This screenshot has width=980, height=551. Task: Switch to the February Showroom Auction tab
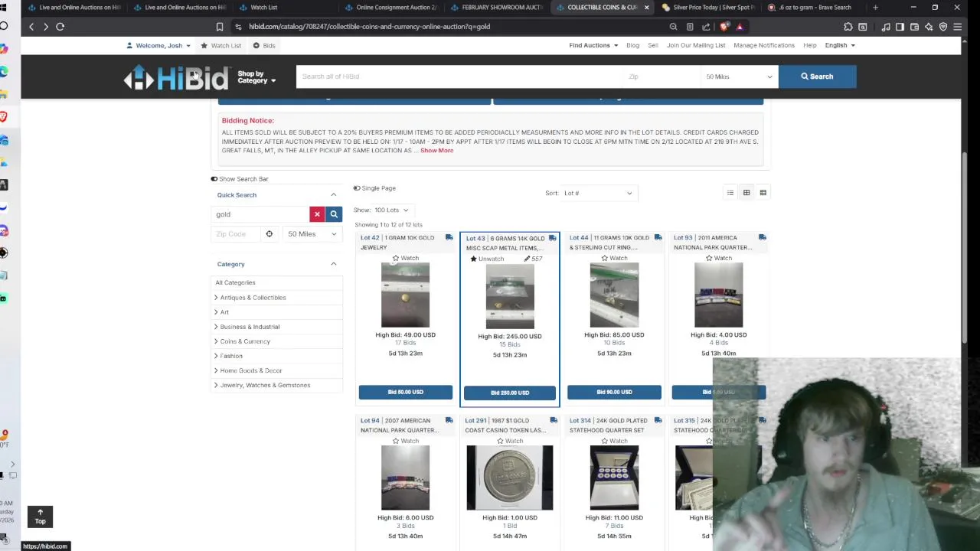496,8
